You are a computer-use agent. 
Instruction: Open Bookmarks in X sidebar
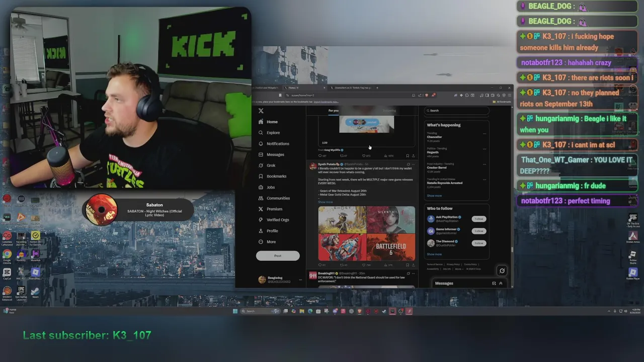272,176
